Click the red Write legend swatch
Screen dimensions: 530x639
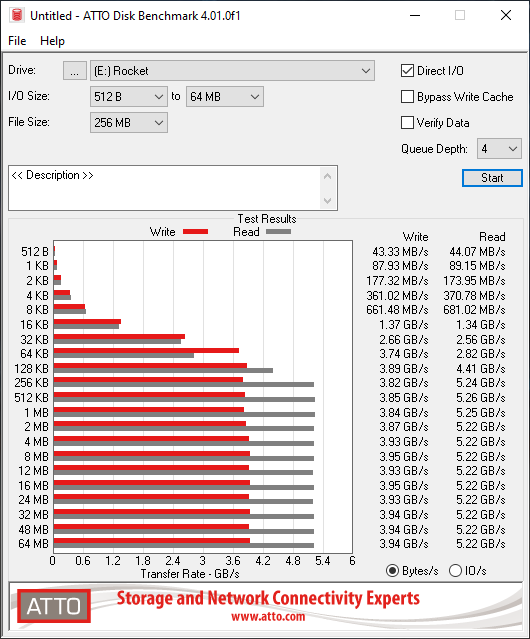(x=196, y=231)
